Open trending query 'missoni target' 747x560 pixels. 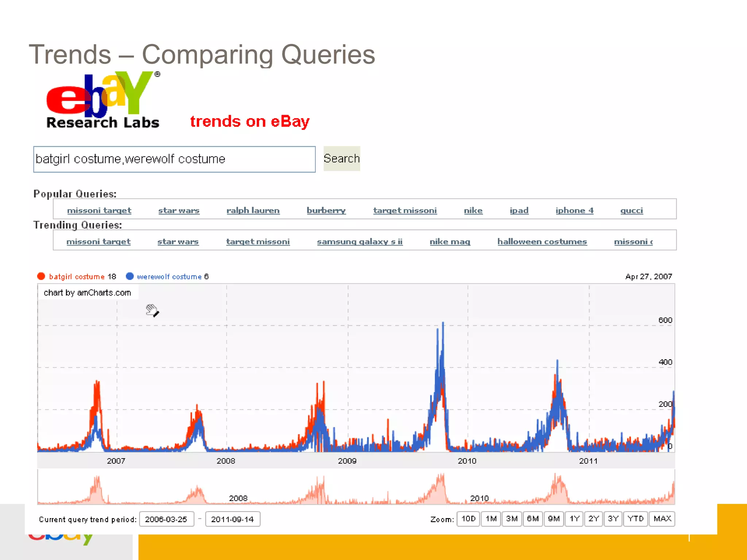coord(98,241)
